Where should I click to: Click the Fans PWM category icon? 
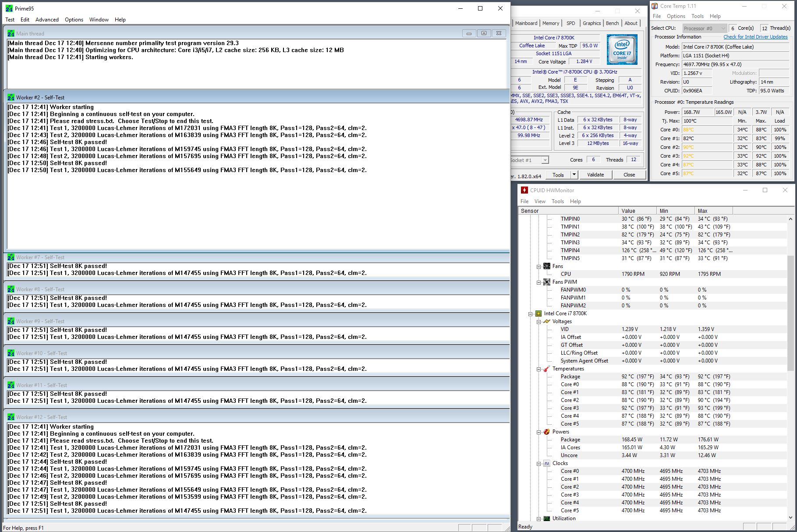(x=547, y=282)
